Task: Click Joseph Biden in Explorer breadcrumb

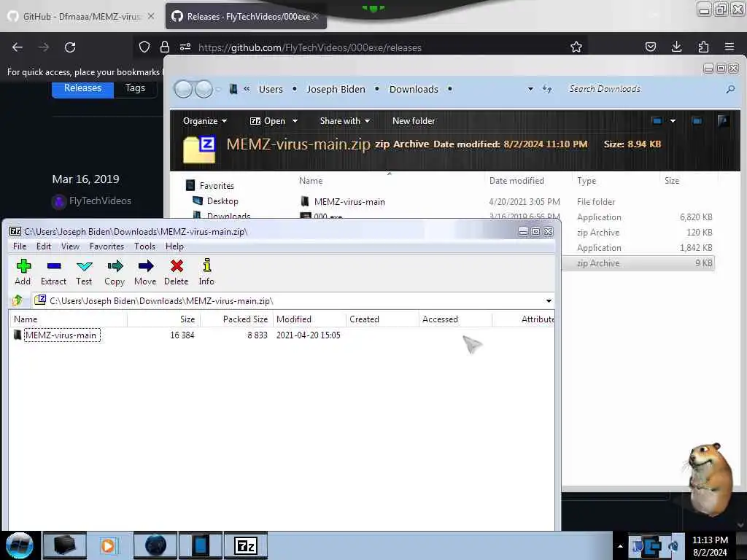Action: pos(336,89)
